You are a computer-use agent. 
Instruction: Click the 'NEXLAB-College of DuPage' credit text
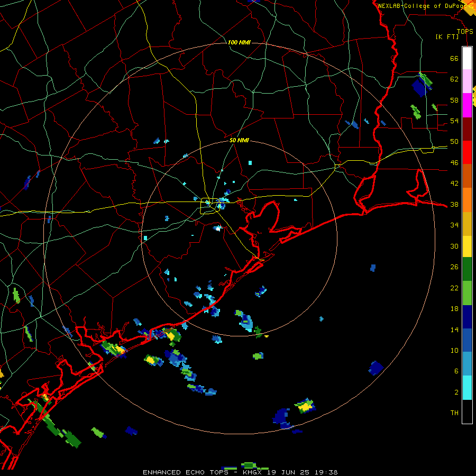(423, 6)
